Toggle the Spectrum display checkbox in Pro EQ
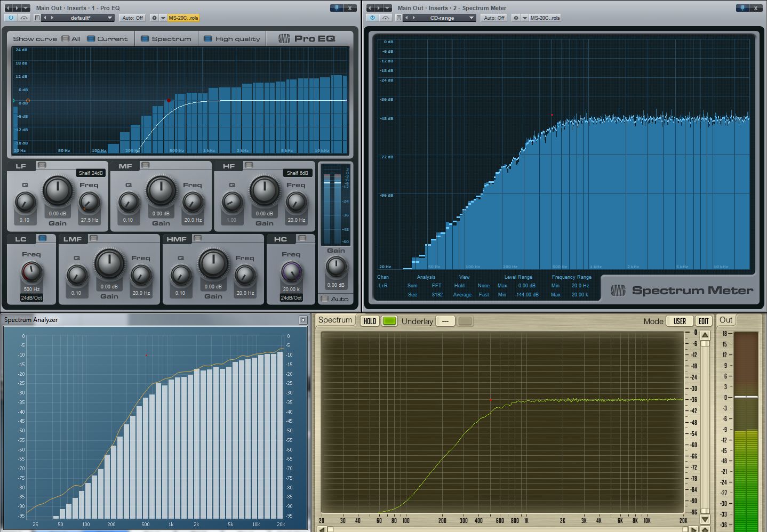Image resolution: width=767 pixels, height=532 pixels. click(x=145, y=38)
